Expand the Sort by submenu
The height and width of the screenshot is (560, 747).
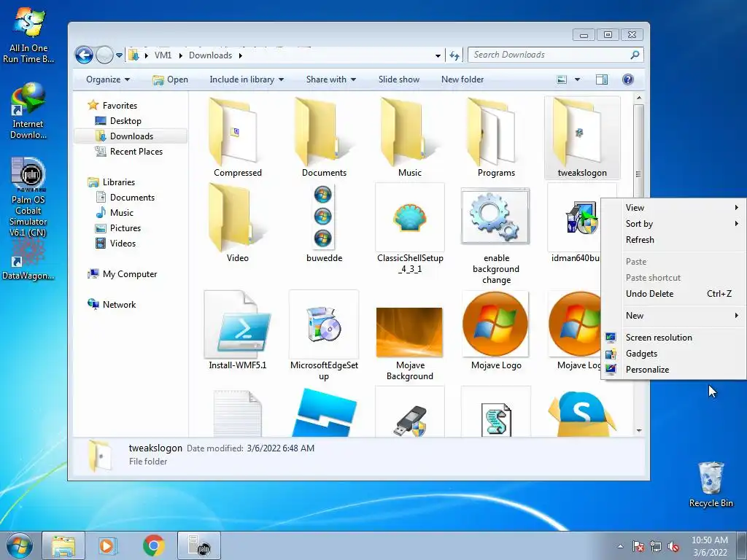[x=673, y=224]
